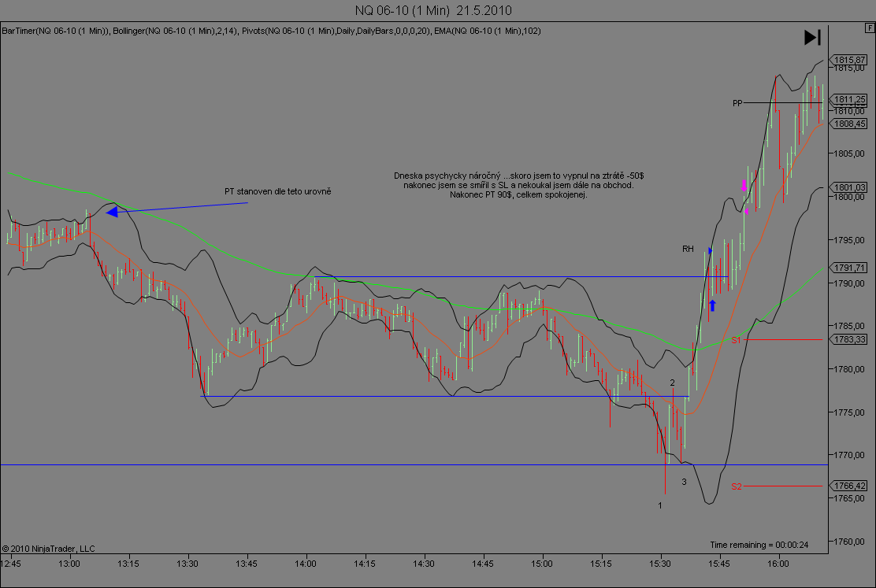This screenshot has width=876, height=588.
Task: Select the red S2 pivot label
Action: (x=737, y=486)
